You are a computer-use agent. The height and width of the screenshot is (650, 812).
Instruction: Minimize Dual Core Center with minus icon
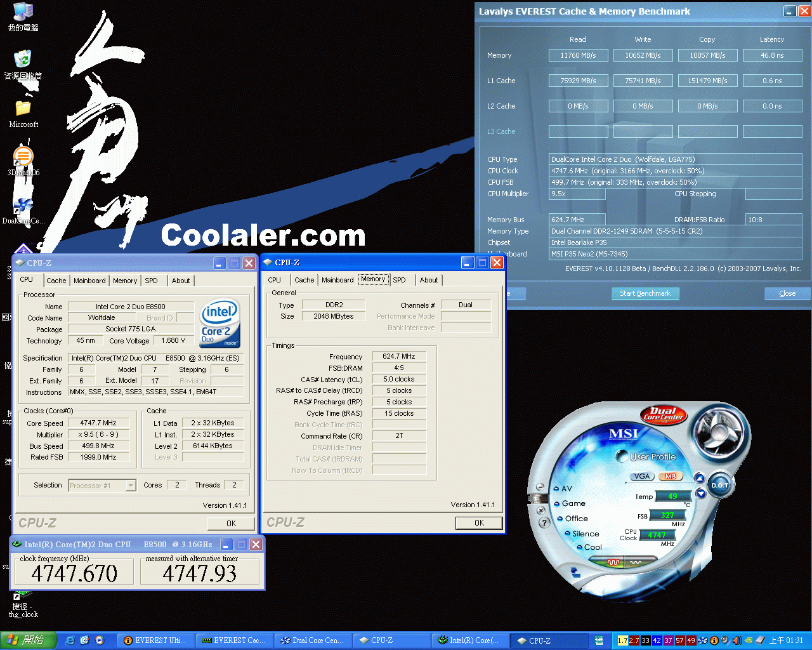(540, 487)
